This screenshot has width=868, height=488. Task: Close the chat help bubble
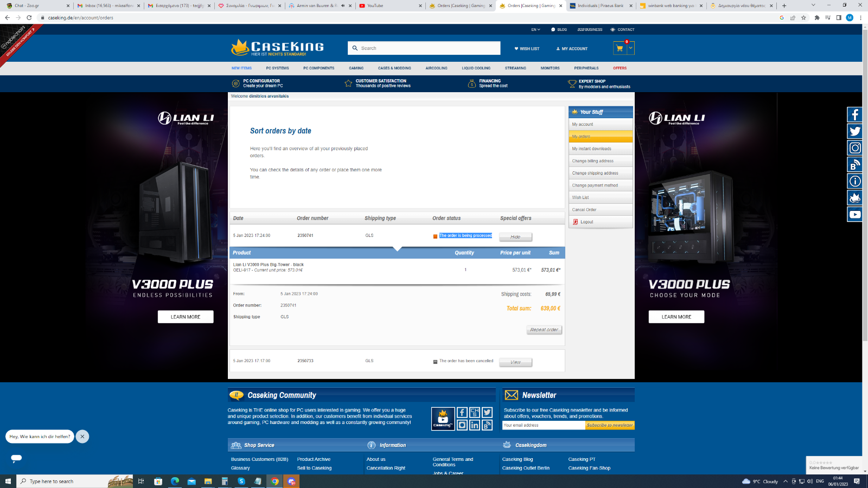pos(82,436)
